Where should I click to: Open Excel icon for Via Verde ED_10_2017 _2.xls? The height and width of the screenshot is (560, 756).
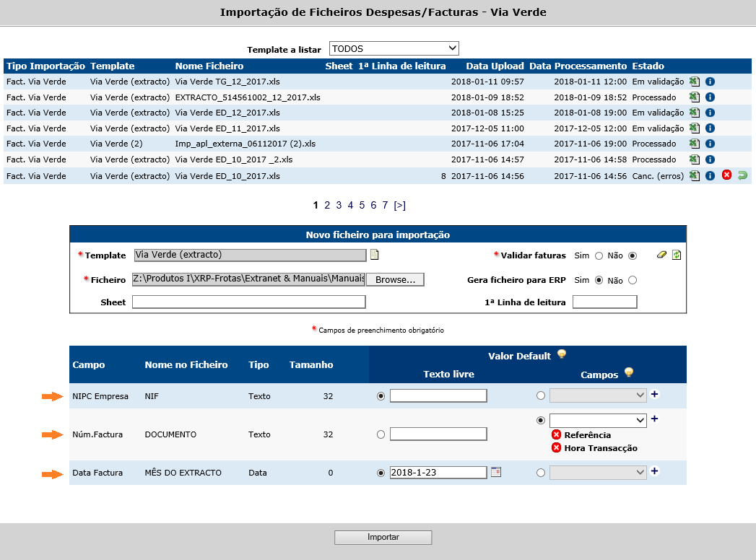pos(695,159)
